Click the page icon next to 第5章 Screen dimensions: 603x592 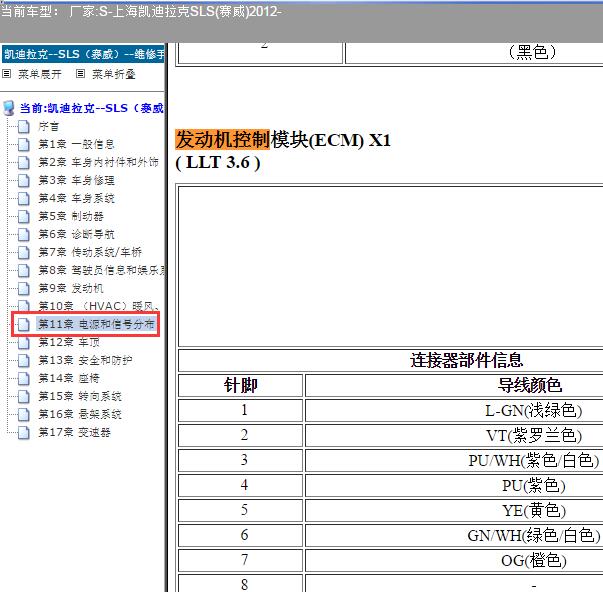click(24, 217)
